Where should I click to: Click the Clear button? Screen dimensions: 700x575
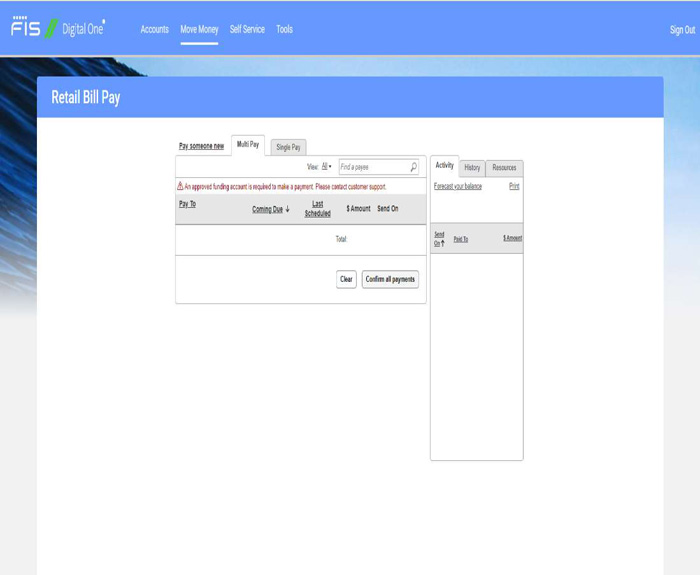(x=346, y=279)
